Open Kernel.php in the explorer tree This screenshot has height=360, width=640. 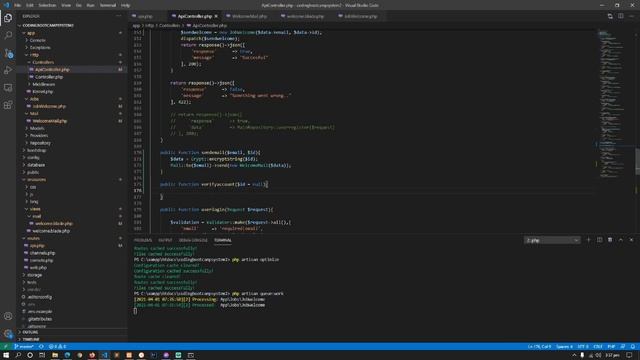(x=42, y=92)
